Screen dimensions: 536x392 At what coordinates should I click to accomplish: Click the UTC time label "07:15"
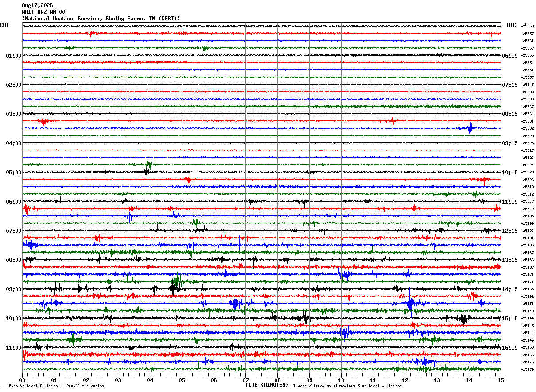510,85
